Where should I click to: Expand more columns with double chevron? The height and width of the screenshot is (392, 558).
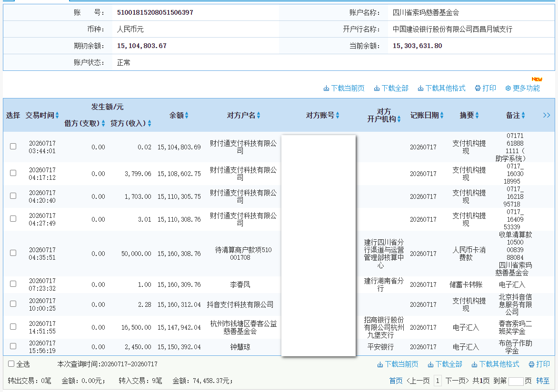(547, 115)
